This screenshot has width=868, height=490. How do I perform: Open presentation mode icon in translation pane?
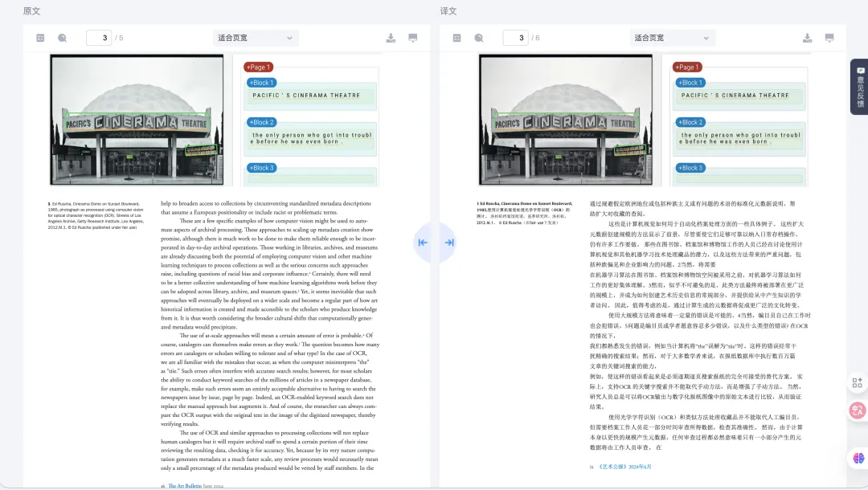point(829,38)
